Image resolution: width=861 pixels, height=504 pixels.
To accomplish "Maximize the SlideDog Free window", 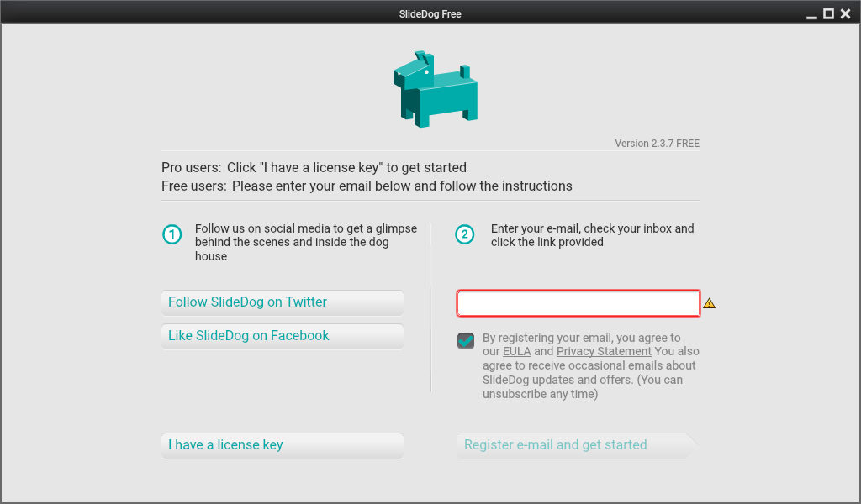I will [828, 13].
